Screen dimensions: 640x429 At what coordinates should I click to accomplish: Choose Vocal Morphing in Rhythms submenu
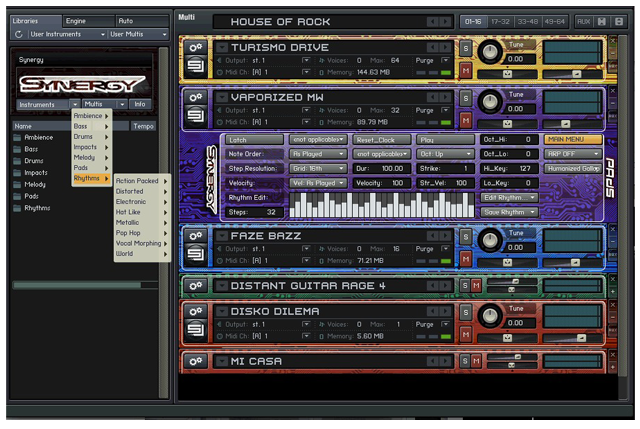click(x=142, y=243)
